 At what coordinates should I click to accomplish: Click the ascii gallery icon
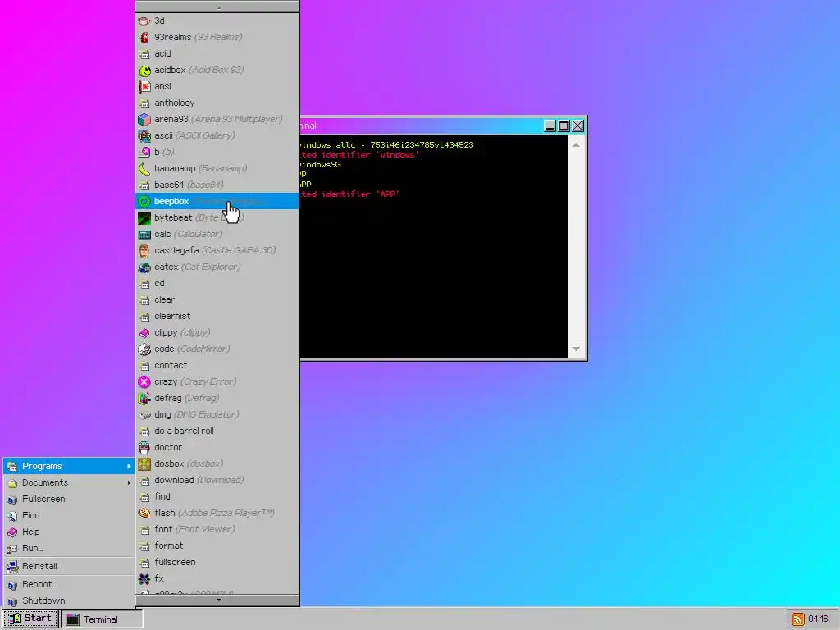144,135
